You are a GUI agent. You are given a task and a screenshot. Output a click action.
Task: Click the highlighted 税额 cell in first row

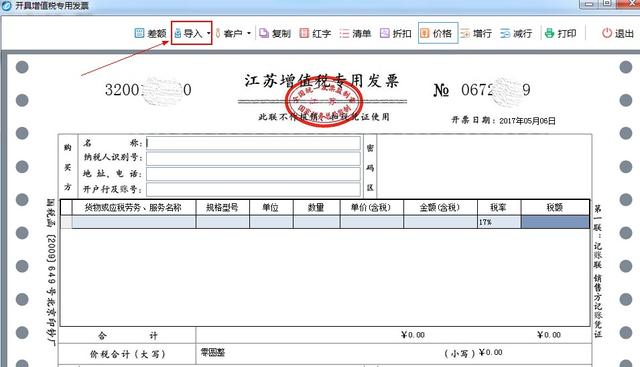point(555,222)
